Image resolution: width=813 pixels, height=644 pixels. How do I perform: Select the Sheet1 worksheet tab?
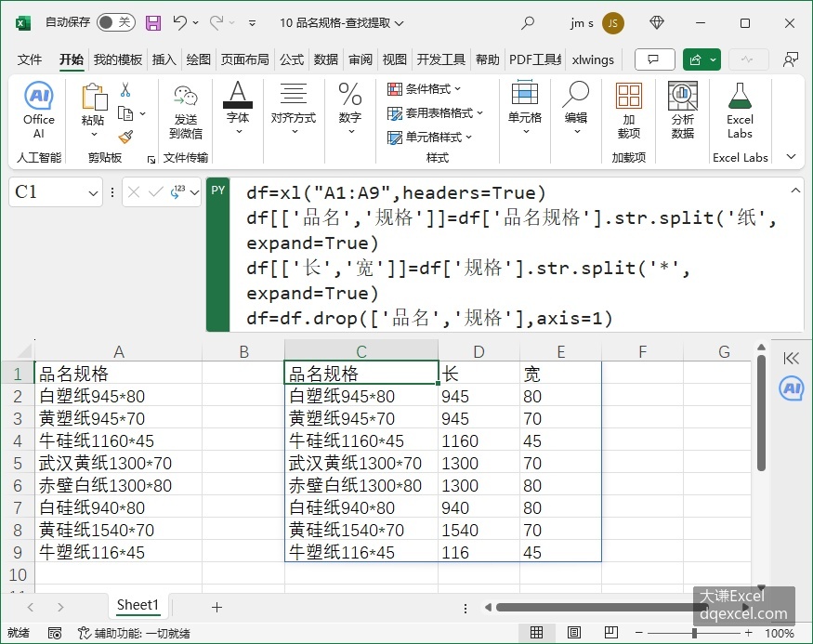pyautogui.click(x=138, y=605)
